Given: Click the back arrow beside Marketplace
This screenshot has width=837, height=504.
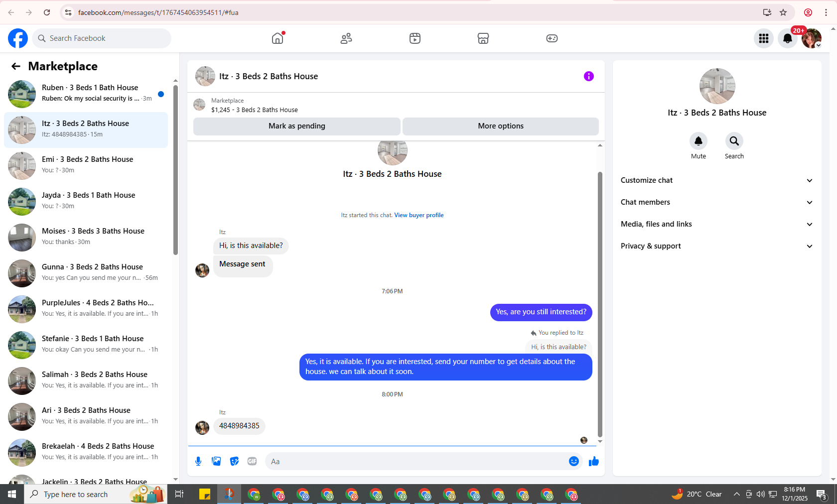Looking at the screenshot, I should [16, 66].
